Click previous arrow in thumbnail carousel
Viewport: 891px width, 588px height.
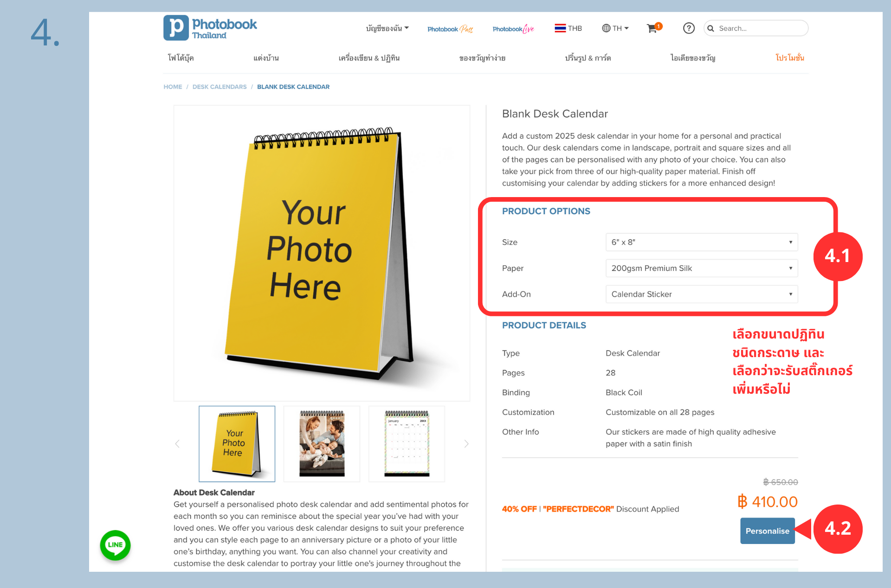click(x=177, y=444)
